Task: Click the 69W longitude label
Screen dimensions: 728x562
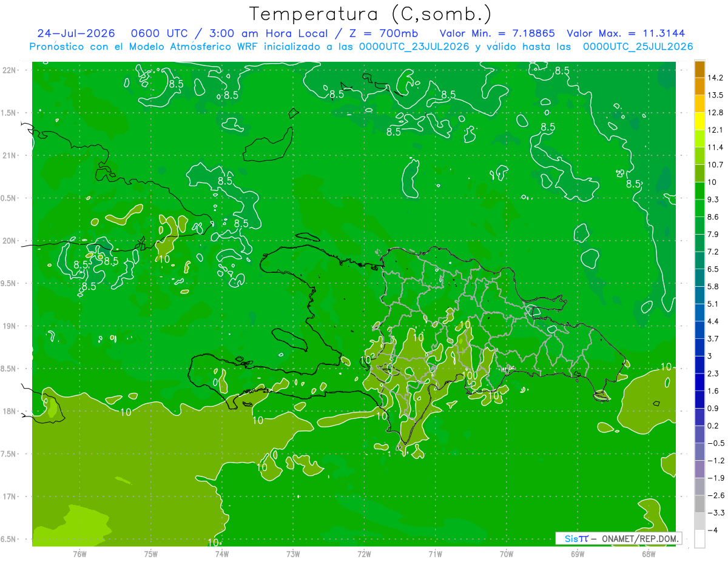Action: pos(577,554)
